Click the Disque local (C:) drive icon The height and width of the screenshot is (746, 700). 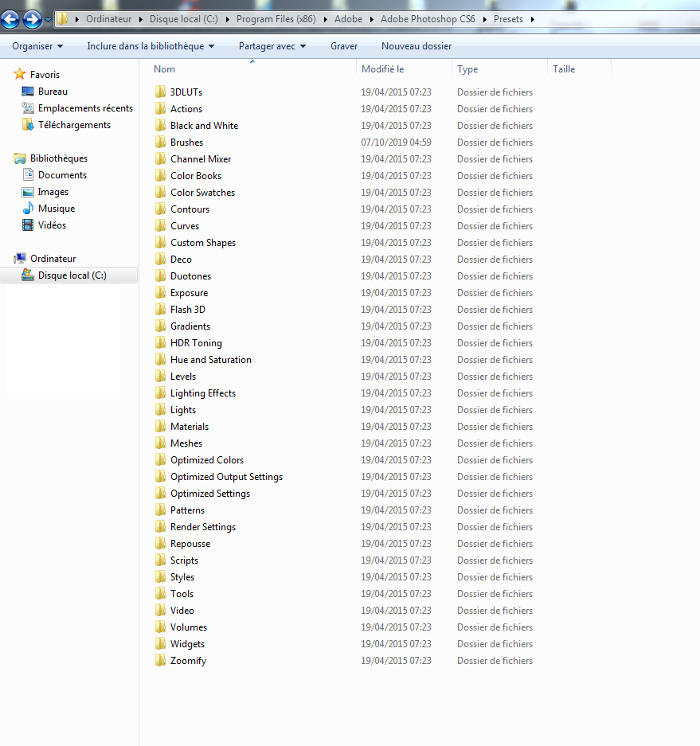tap(28, 275)
